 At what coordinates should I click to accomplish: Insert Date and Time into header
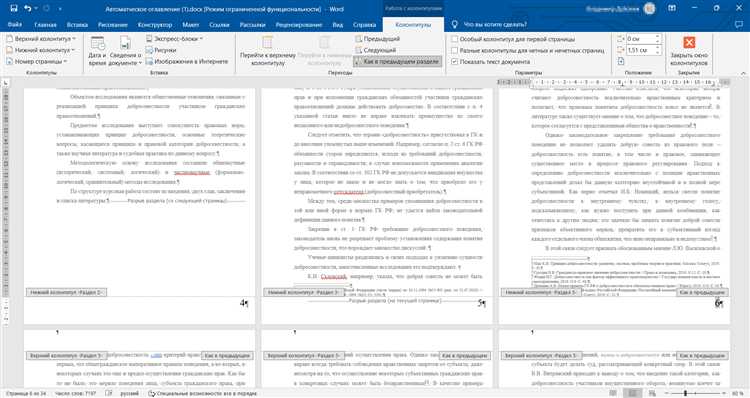98,51
